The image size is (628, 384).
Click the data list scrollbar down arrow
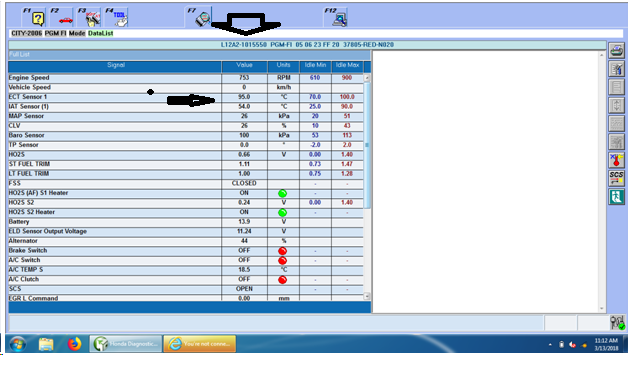coord(366,296)
